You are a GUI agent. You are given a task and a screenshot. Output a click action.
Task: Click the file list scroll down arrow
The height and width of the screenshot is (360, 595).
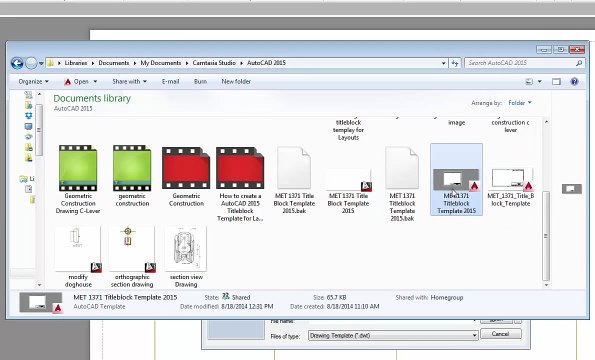pyautogui.click(x=546, y=285)
